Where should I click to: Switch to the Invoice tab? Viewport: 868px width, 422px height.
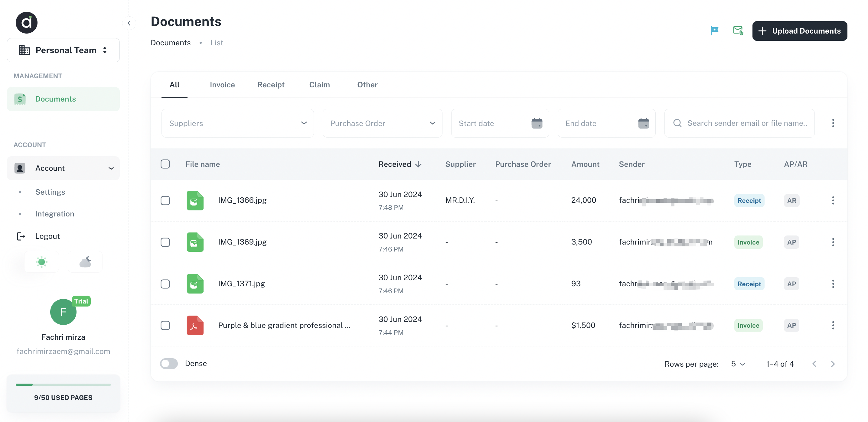click(x=222, y=85)
